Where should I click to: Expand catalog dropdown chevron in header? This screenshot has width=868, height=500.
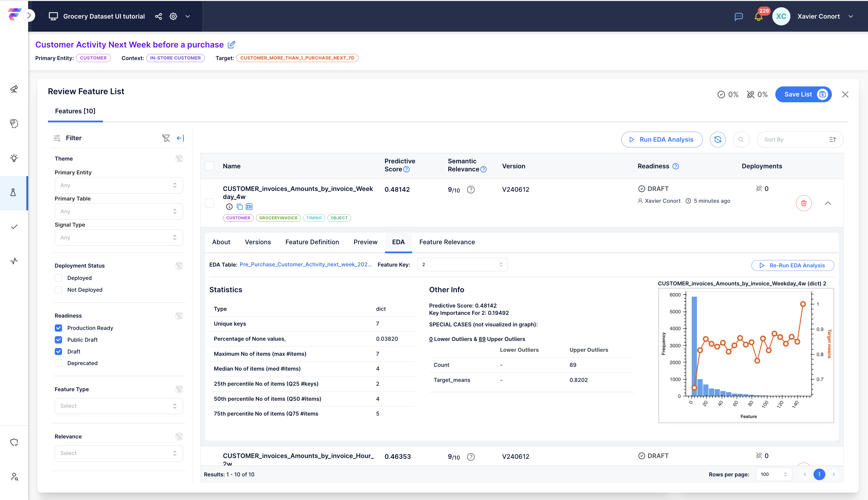[x=188, y=16]
